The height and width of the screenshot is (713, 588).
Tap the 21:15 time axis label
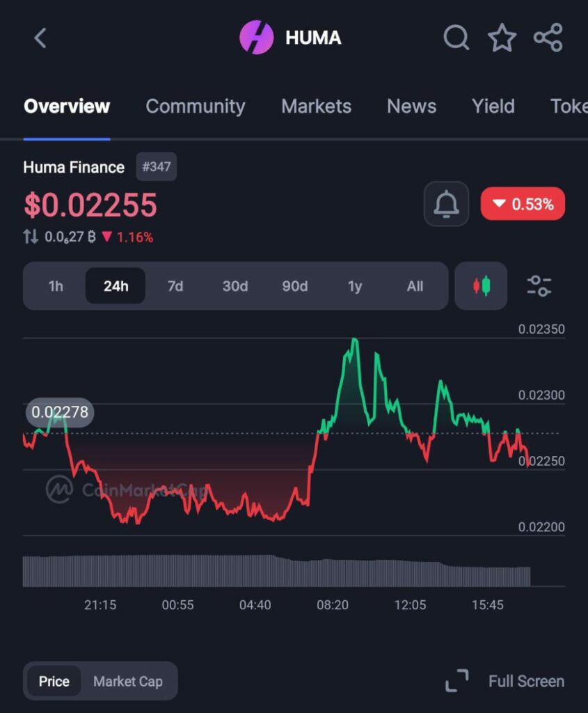100,605
